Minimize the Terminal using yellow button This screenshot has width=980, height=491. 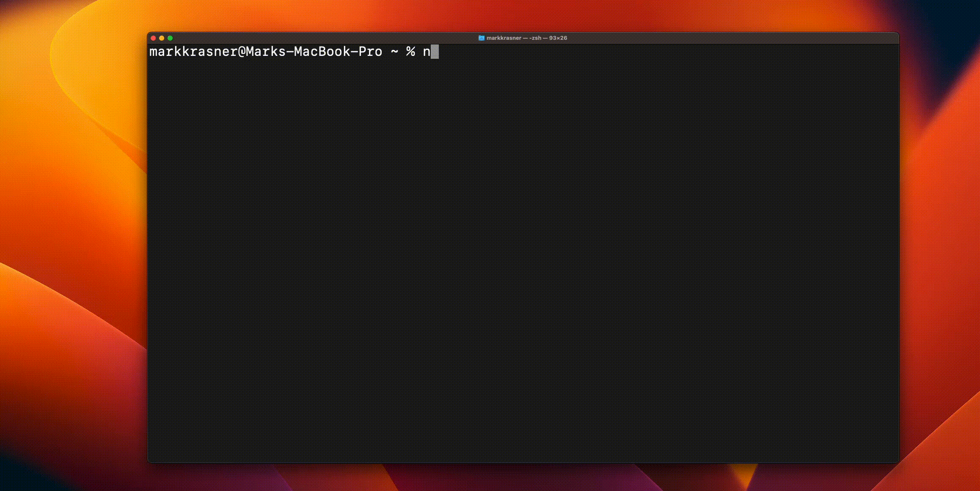[162, 38]
